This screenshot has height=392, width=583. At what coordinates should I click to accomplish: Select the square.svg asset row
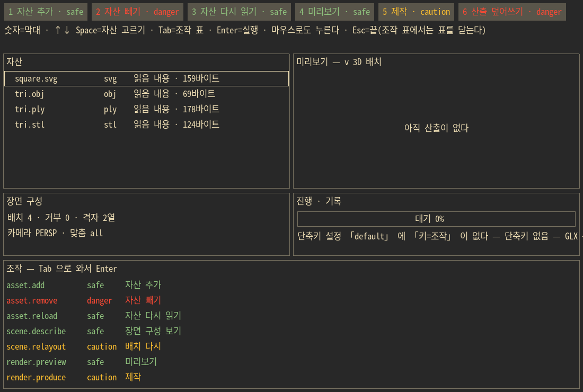pyautogui.click(x=146, y=78)
